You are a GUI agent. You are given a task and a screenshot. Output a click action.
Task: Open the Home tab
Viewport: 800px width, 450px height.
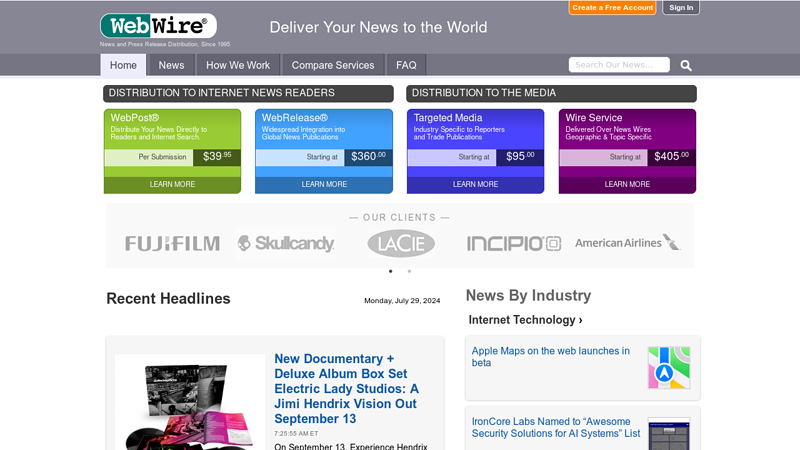[x=123, y=65]
